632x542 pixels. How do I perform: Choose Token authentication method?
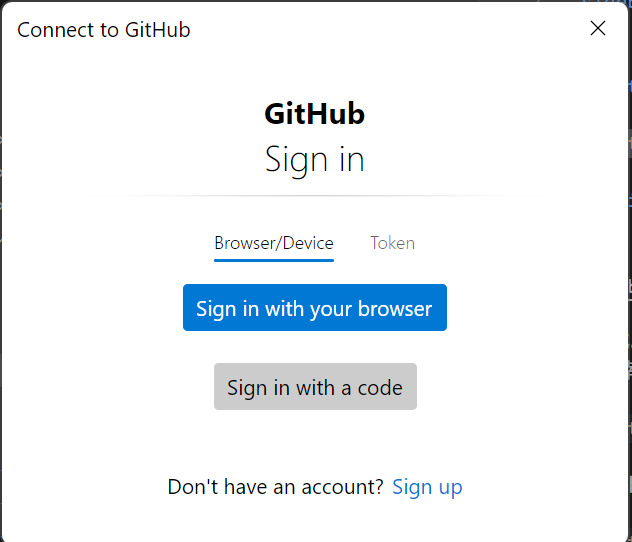392,243
